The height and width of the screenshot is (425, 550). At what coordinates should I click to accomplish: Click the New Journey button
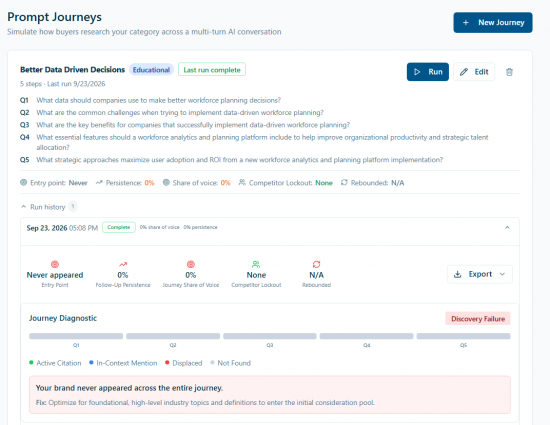point(492,22)
